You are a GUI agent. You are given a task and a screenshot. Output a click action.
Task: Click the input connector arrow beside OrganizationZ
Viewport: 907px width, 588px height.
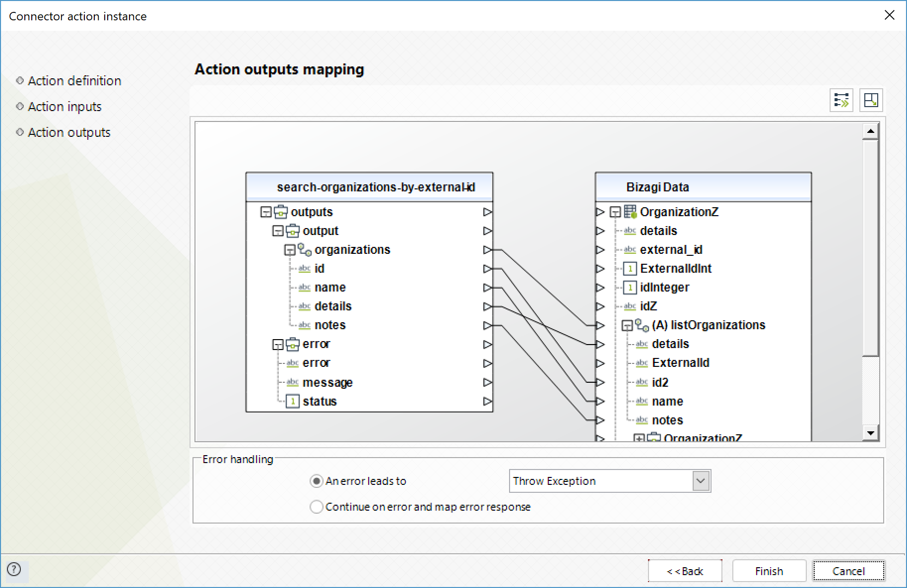[600, 212]
